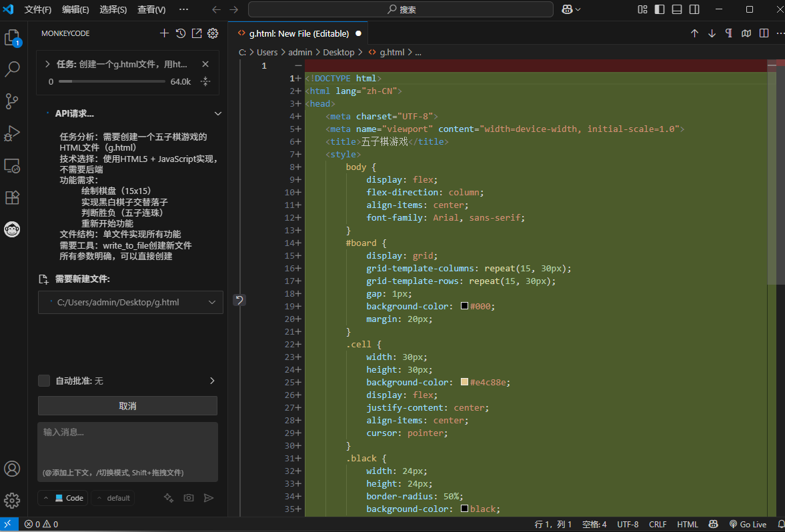Viewport: 785px width, 532px height.
Task: Collapse the API request section
Action: [218, 114]
